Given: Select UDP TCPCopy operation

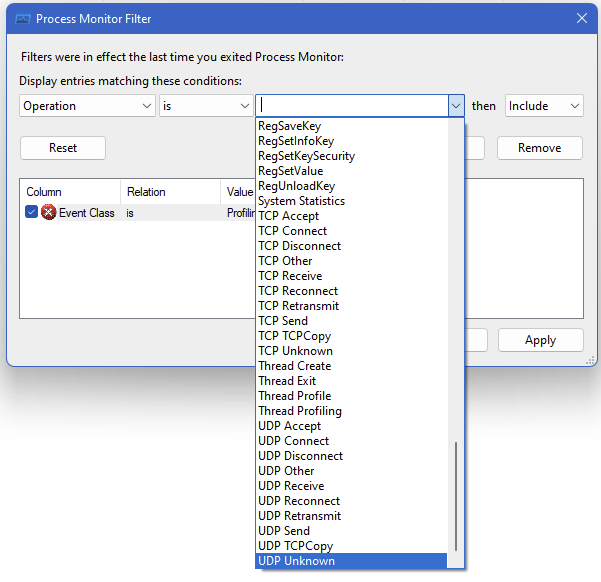Looking at the screenshot, I should [x=351, y=545].
